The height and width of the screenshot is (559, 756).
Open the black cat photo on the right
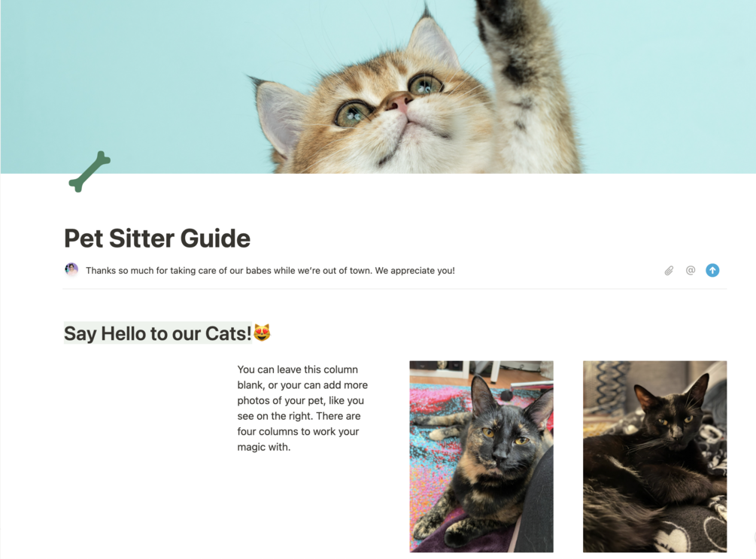click(654, 456)
